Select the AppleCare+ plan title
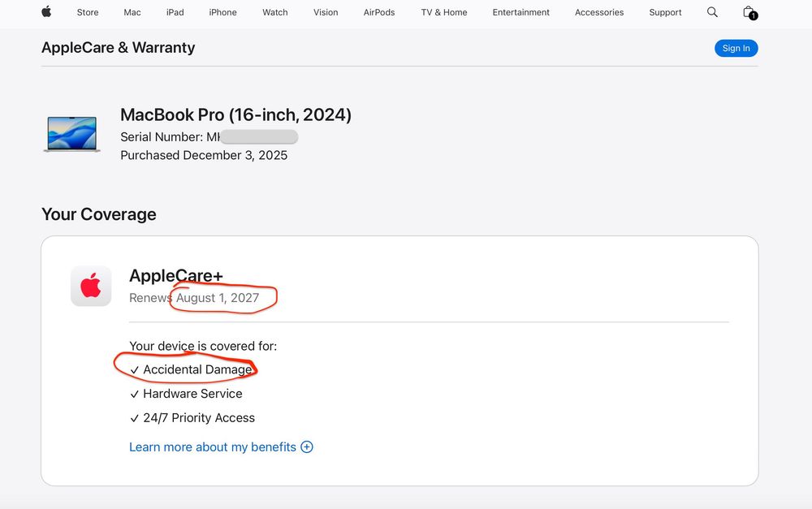Viewport: 812px width, 509px height. pos(176,275)
